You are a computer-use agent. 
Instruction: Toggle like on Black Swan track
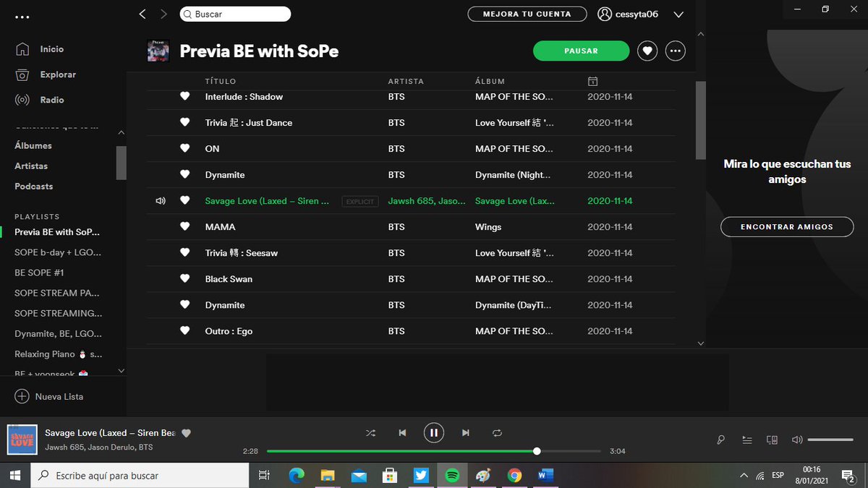point(184,278)
